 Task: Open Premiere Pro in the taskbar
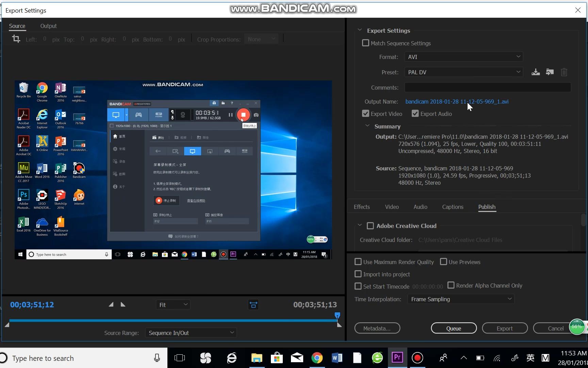click(x=397, y=357)
